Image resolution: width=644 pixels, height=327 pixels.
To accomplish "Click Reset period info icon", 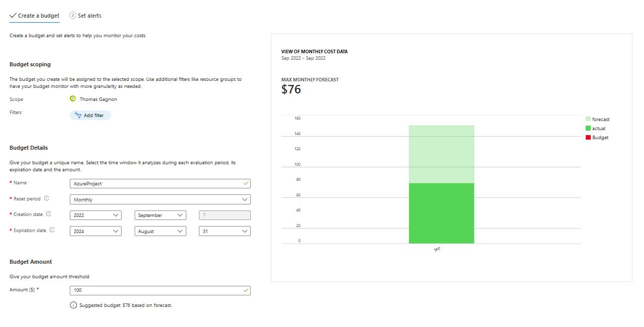I will pos(47,198).
